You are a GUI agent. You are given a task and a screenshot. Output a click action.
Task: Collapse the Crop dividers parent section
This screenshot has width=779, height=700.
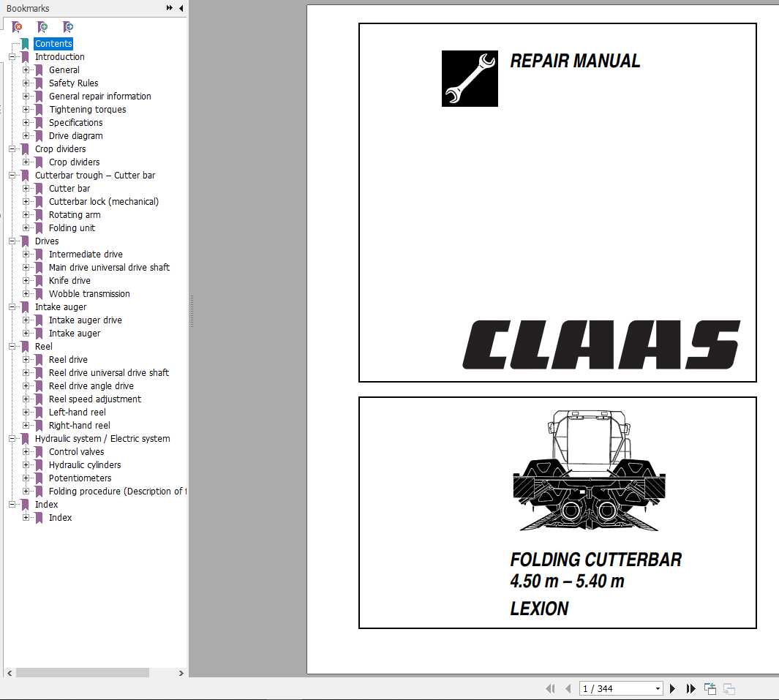pos(12,149)
